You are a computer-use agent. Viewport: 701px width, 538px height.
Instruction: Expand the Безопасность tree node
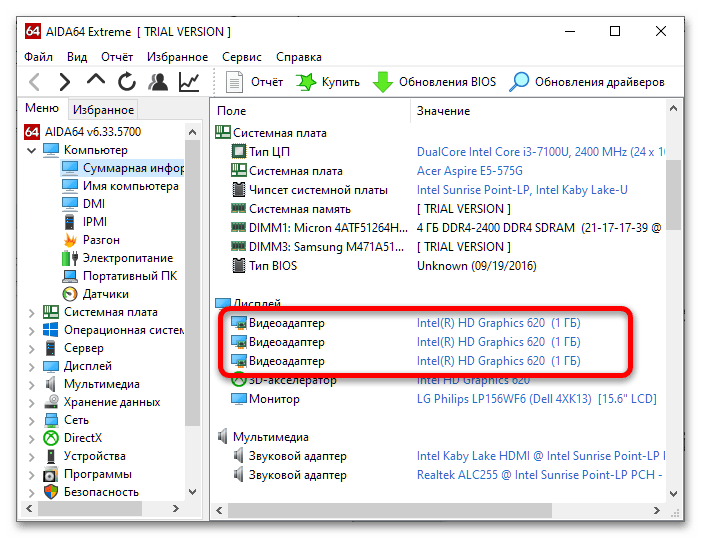(x=31, y=493)
